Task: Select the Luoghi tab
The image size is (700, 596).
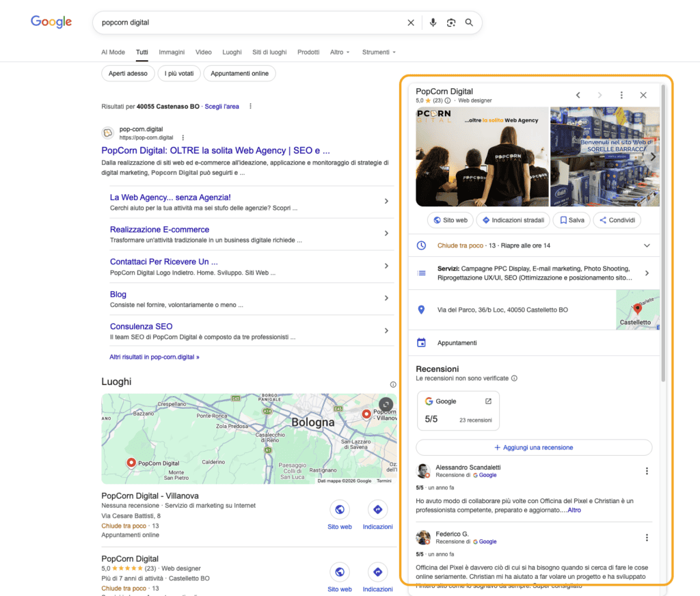Action: (232, 52)
